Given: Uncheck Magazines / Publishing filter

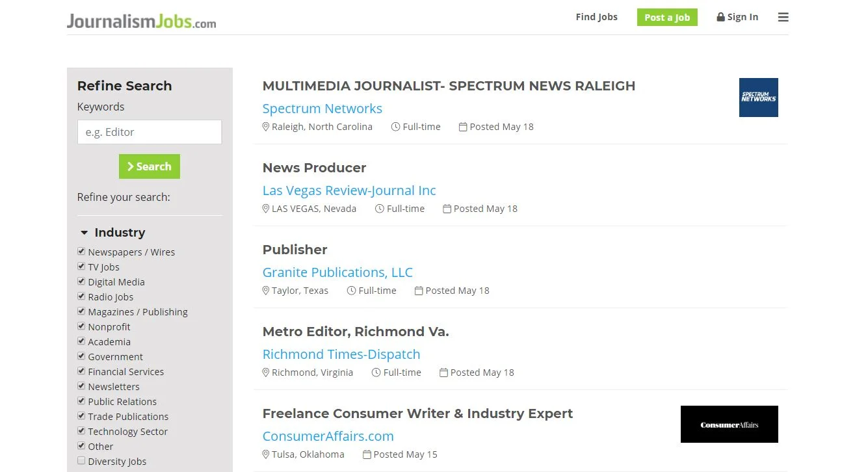Looking at the screenshot, I should (81, 311).
